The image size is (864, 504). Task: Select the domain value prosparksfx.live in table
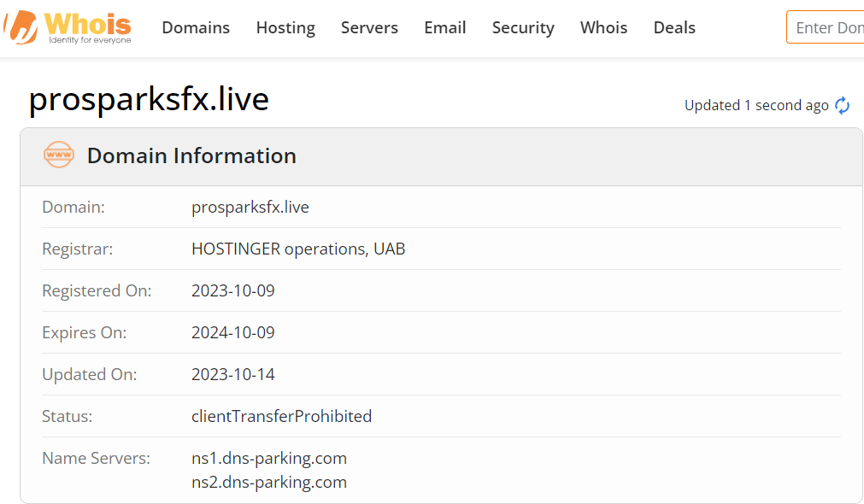[250, 207]
